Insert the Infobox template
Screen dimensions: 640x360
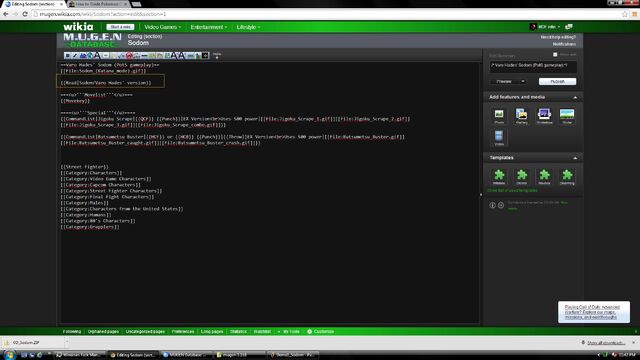click(499, 177)
